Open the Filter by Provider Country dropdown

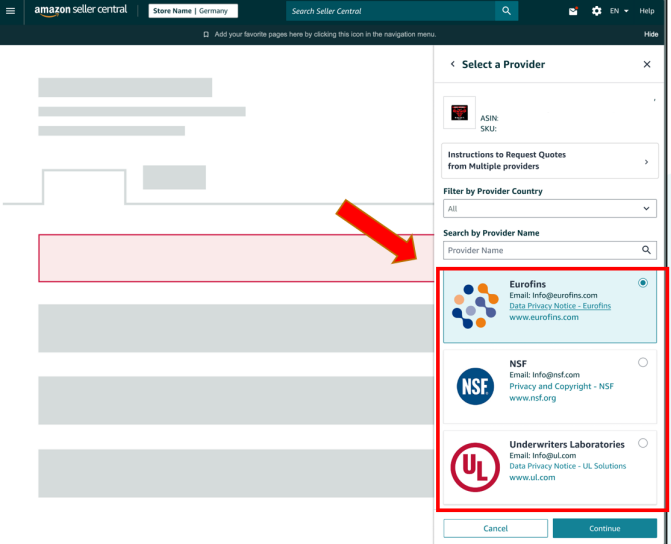click(x=549, y=208)
